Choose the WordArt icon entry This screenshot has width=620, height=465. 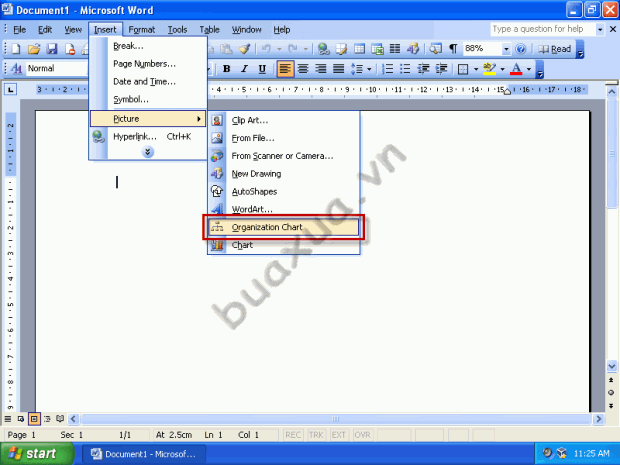click(217, 209)
